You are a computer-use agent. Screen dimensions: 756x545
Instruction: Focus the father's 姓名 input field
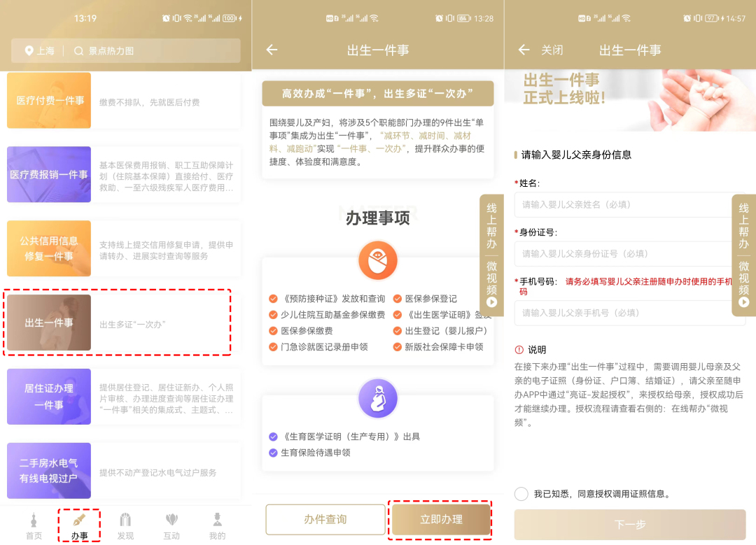pyautogui.click(x=629, y=204)
